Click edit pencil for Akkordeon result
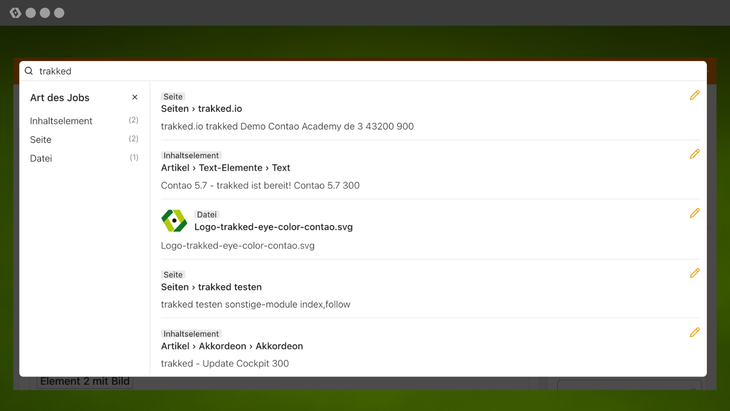The height and width of the screenshot is (411, 730). point(695,332)
